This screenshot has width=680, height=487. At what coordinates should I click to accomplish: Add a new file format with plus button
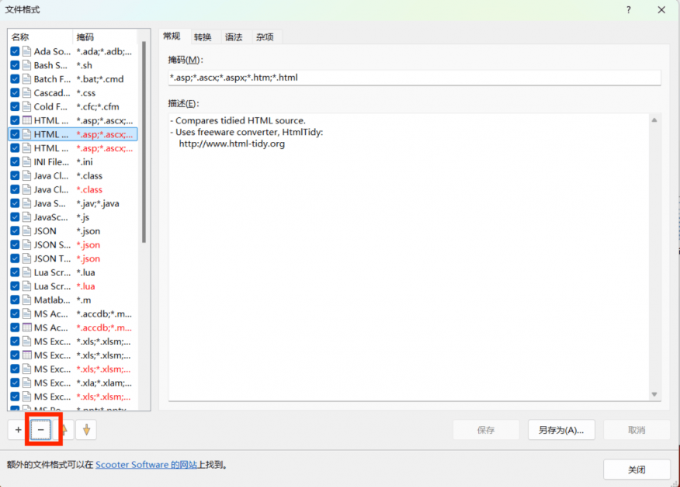(18, 430)
